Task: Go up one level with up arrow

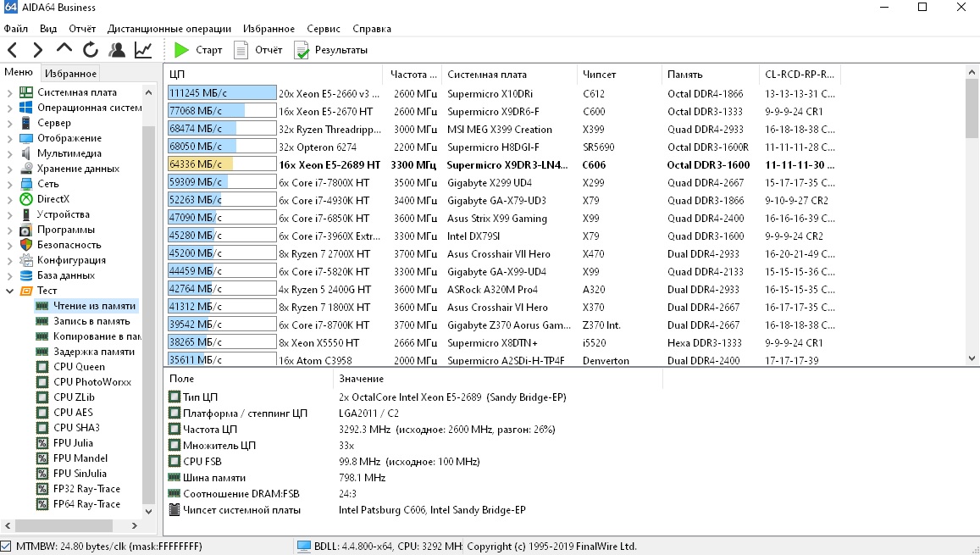Action: [x=64, y=49]
